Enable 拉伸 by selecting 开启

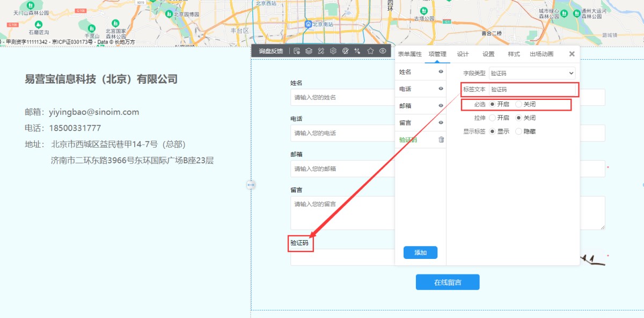pos(492,118)
